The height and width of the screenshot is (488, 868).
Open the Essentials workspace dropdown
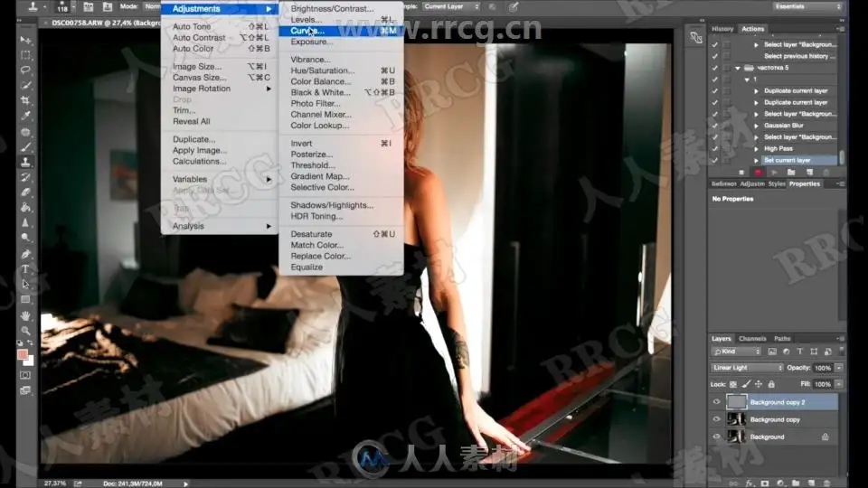click(x=807, y=6)
